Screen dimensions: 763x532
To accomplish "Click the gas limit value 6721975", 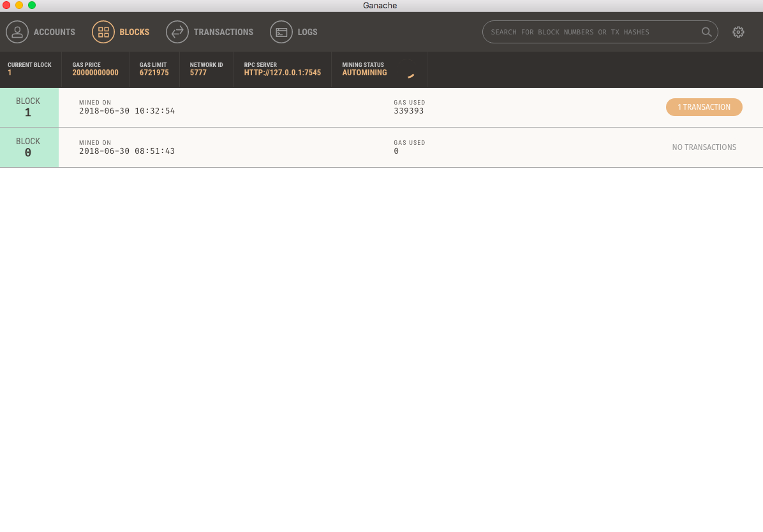I will coord(154,73).
